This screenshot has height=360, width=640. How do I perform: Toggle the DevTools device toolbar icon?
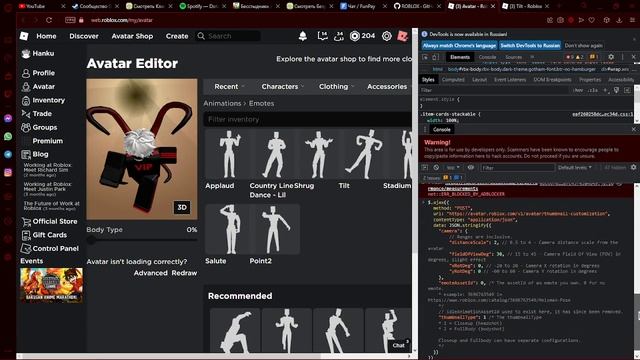pyautogui.click(x=435, y=57)
